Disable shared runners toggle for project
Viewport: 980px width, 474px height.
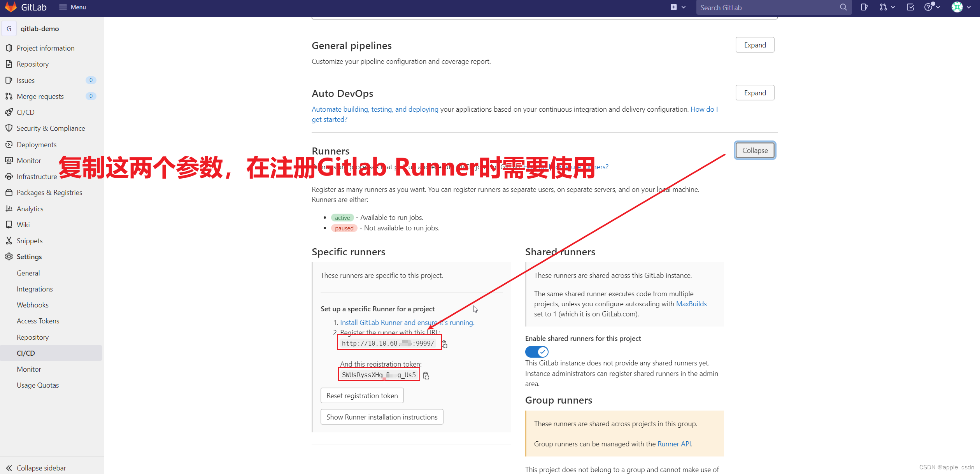(536, 352)
